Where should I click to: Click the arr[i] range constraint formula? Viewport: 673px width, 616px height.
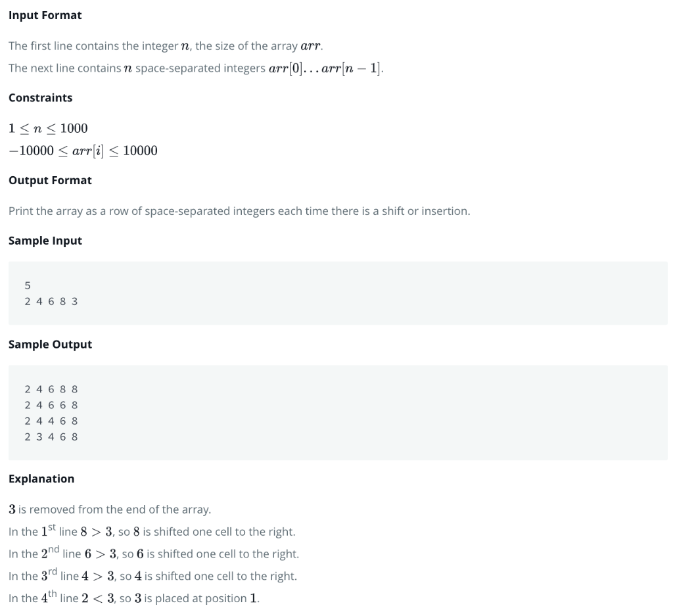pyautogui.click(x=83, y=151)
